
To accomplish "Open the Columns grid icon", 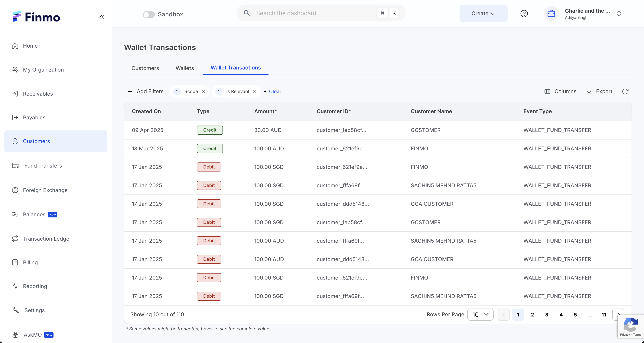I will tap(547, 91).
